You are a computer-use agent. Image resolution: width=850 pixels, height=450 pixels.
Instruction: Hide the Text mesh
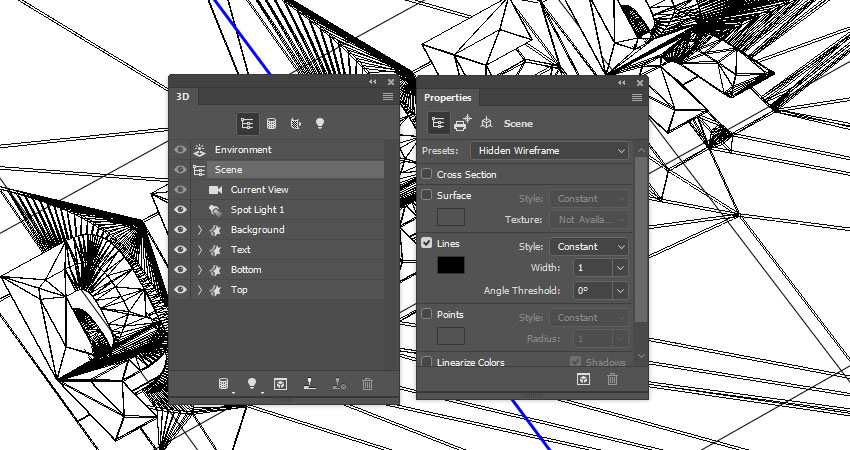[x=180, y=250]
